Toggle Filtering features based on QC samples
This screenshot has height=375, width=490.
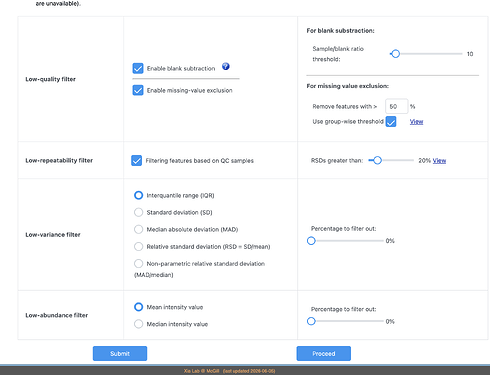coord(136,161)
